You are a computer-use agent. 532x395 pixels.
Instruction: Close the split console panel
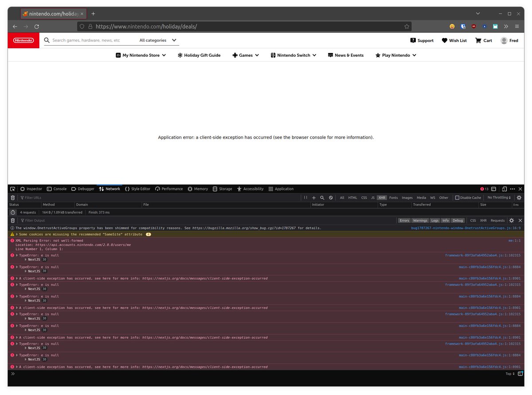[520, 220]
